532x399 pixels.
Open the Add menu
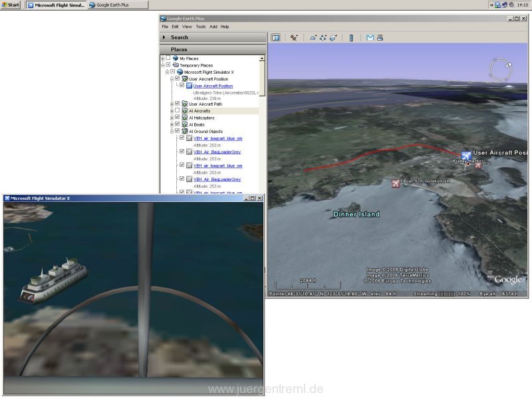213,27
